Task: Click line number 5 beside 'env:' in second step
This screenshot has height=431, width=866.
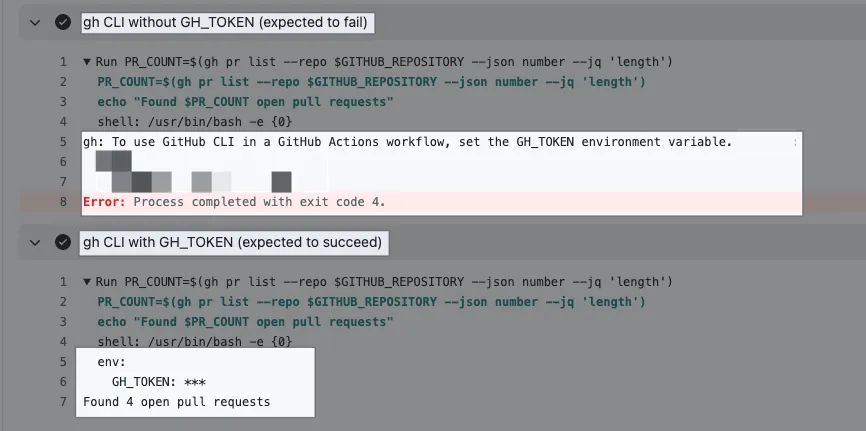Action: pyautogui.click(x=63, y=362)
